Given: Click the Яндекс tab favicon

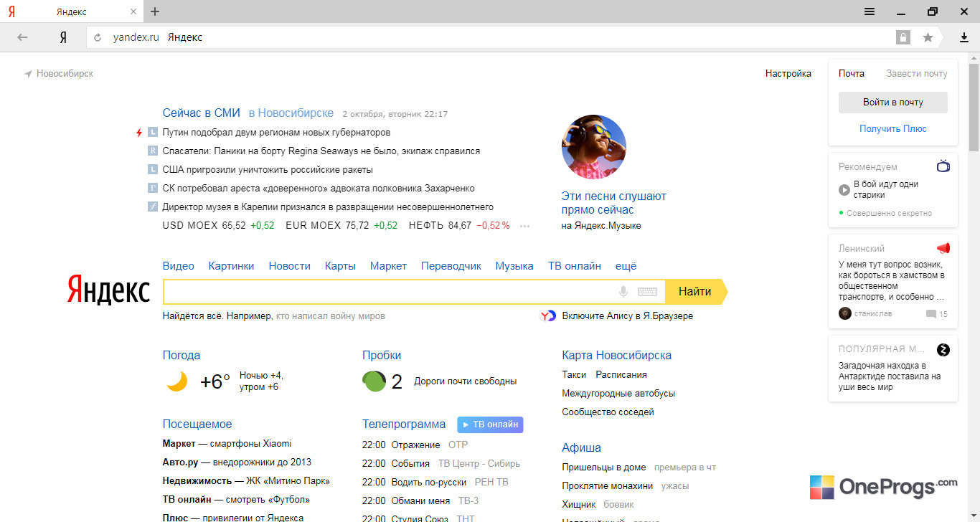Looking at the screenshot, I should (x=12, y=11).
